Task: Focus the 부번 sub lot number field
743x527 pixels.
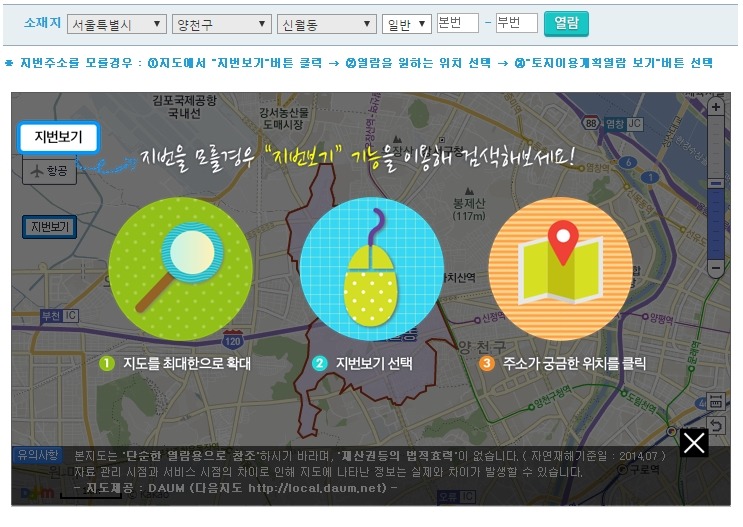Action: [516, 23]
